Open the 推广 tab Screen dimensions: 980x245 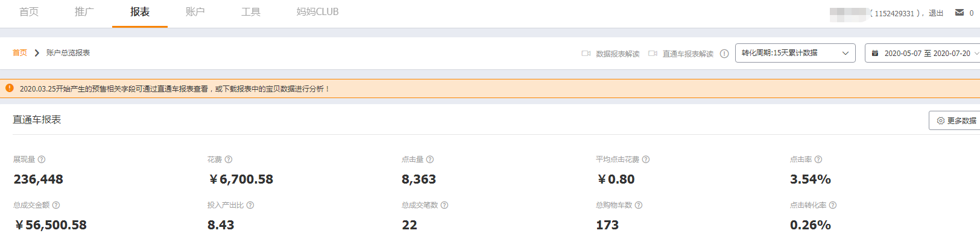(x=84, y=12)
